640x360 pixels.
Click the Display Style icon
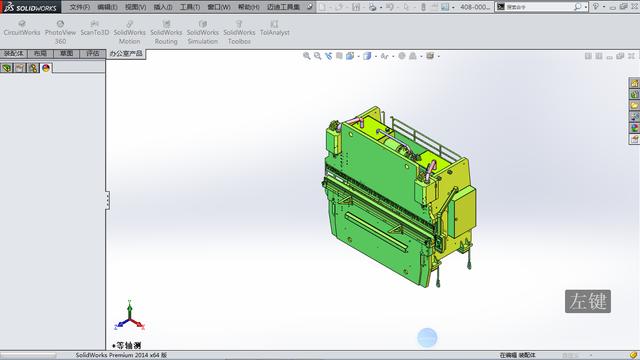367,56
